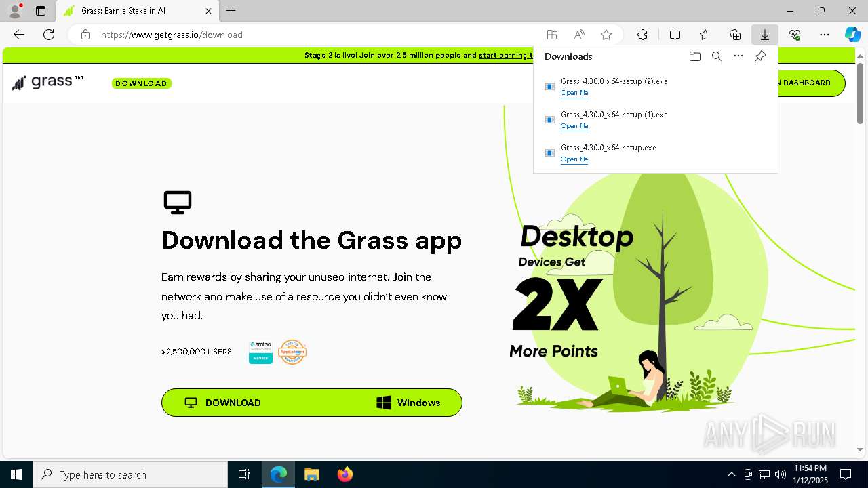Click the page vertical scrollbar thumb
This screenshot has width=868, height=488.
click(x=860, y=92)
